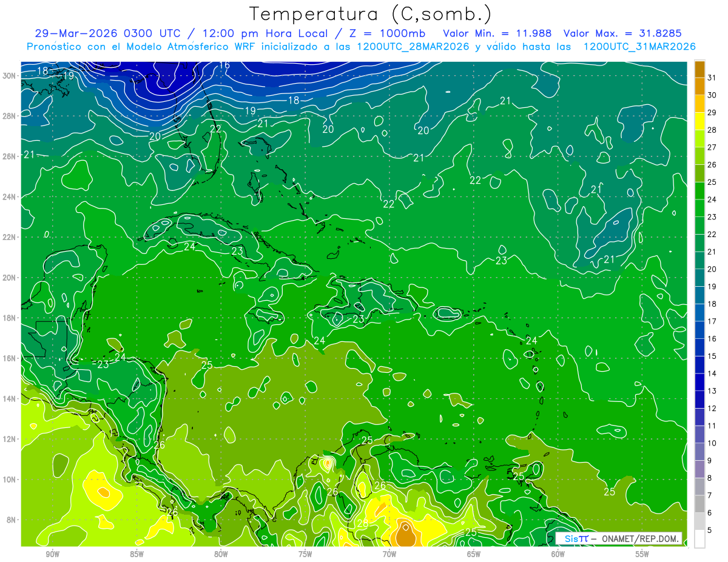Click the 16 contour label at top

point(224,65)
